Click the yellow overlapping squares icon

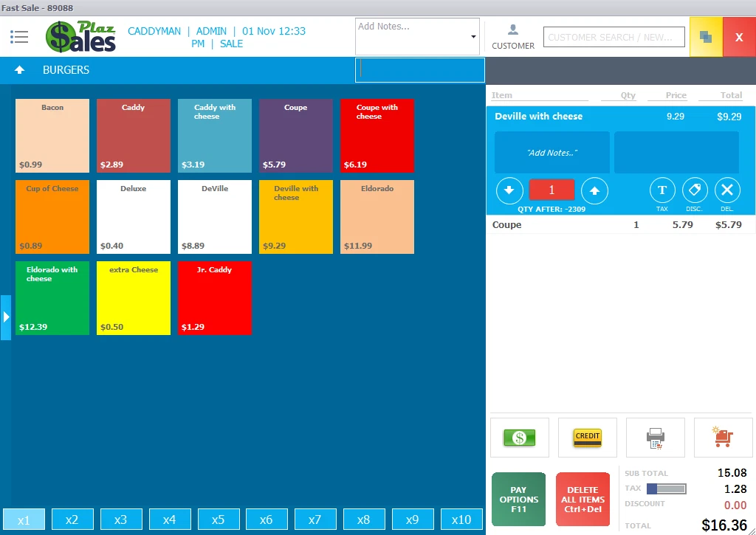(706, 37)
